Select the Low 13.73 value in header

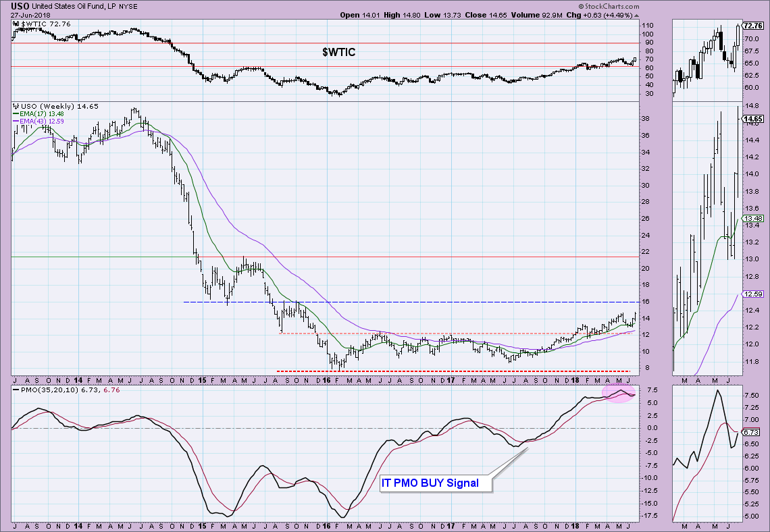click(442, 16)
